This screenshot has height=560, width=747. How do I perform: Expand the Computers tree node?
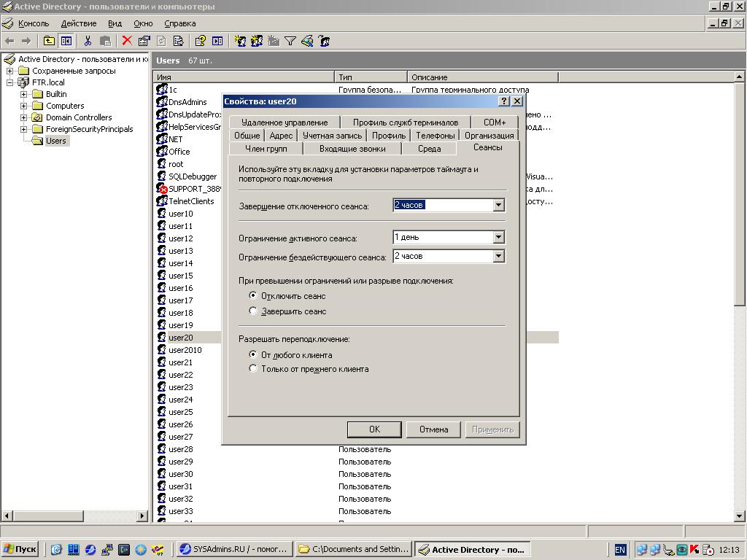point(23,106)
